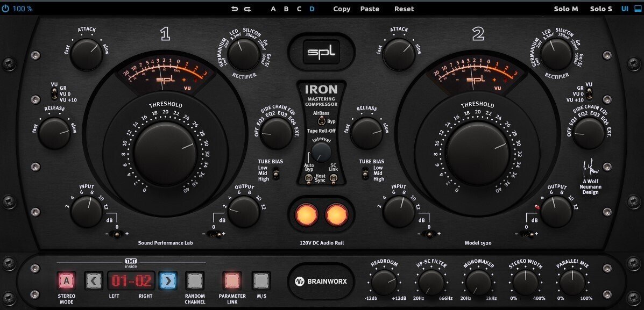Flip channel 1 input dB polarity switch

[x=117, y=234]
